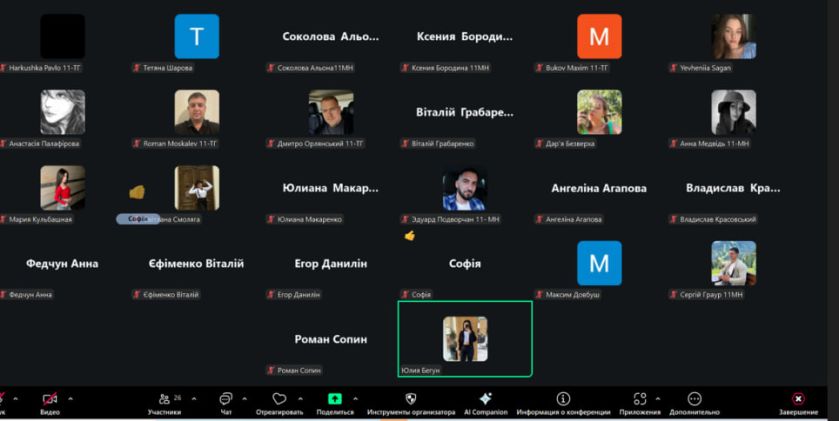
Task: Expand the arrow next to Поделиться
Action: pyautogui.click(x=355, y=399)
